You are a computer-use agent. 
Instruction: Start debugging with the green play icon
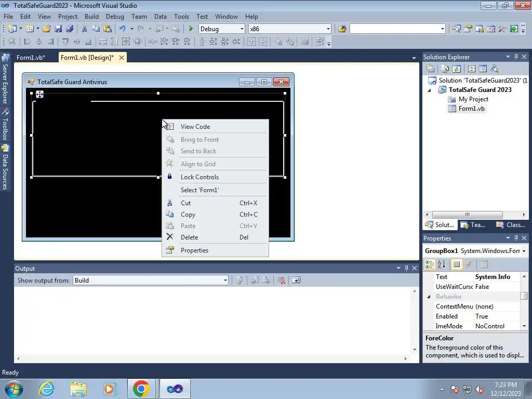(x=191, y=29)
